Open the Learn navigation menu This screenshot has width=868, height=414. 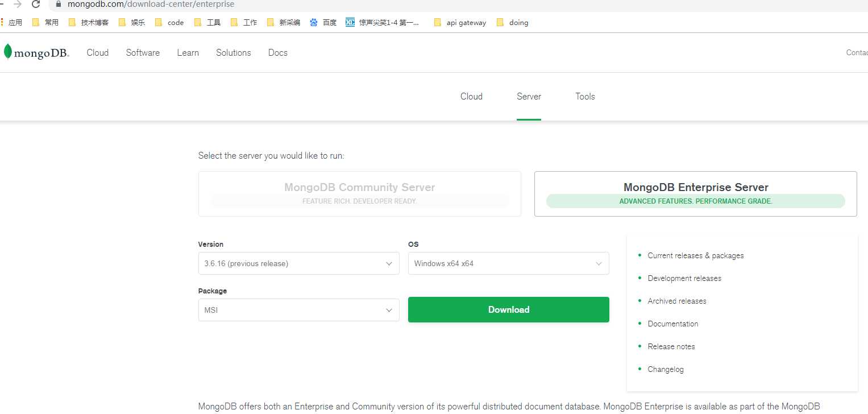188,52
